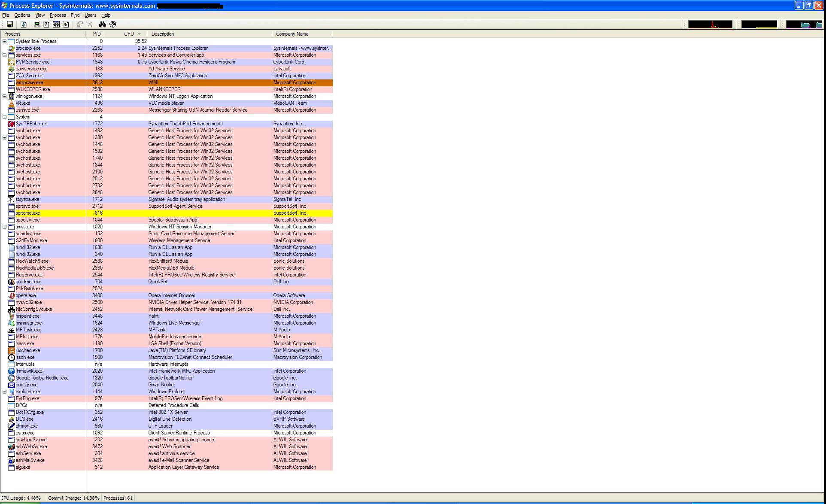Click the CPU usage history graph
This screenshot has height=504, width=826.
pyautogui.click(x=710, y=24)
